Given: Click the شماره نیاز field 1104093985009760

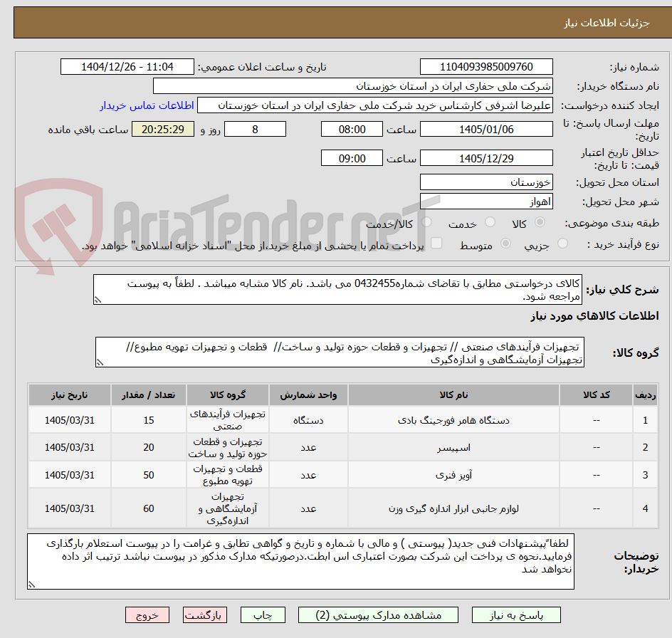Looking at the screenshot, I should pos(486,67).
